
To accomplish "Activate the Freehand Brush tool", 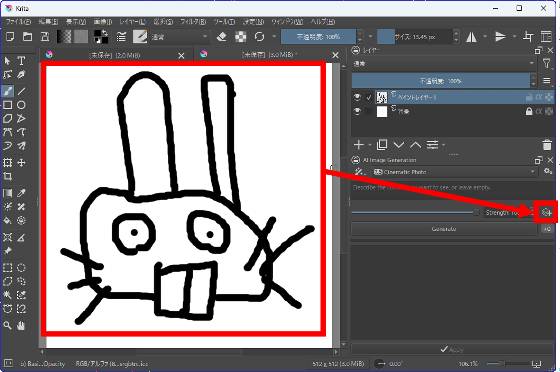I will [x=8, y=91].
